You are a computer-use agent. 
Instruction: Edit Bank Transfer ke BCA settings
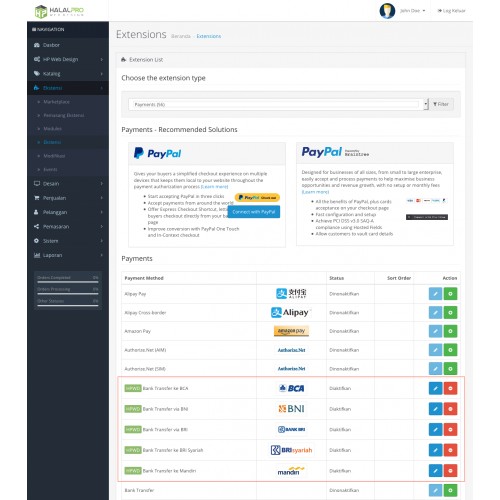(x=435, y=388)
